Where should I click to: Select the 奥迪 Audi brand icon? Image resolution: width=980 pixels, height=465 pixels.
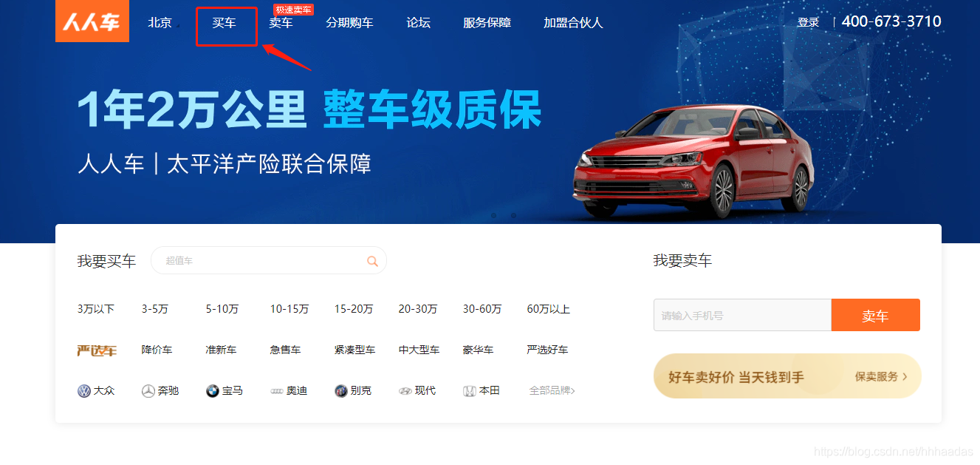(x=277, y=391)
